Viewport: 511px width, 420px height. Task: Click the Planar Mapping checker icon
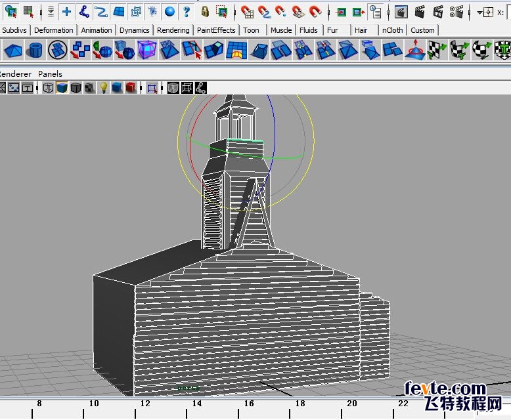coord(437,50)
